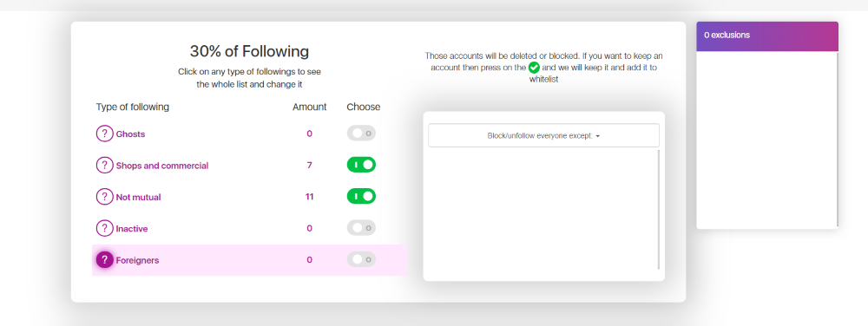This screenshot has width=868, height=326.
Task: Click the accounts list scrollbar
Action: [x=659, y=209]
